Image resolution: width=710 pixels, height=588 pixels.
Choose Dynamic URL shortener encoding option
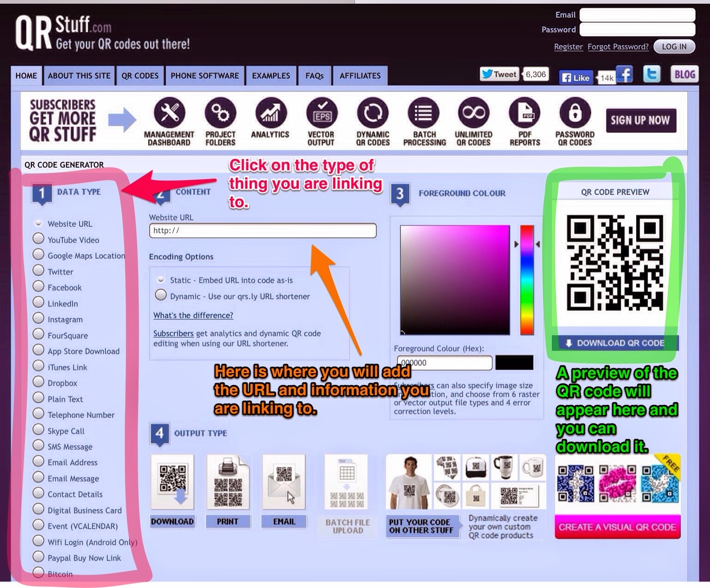[x=161, y=295]
